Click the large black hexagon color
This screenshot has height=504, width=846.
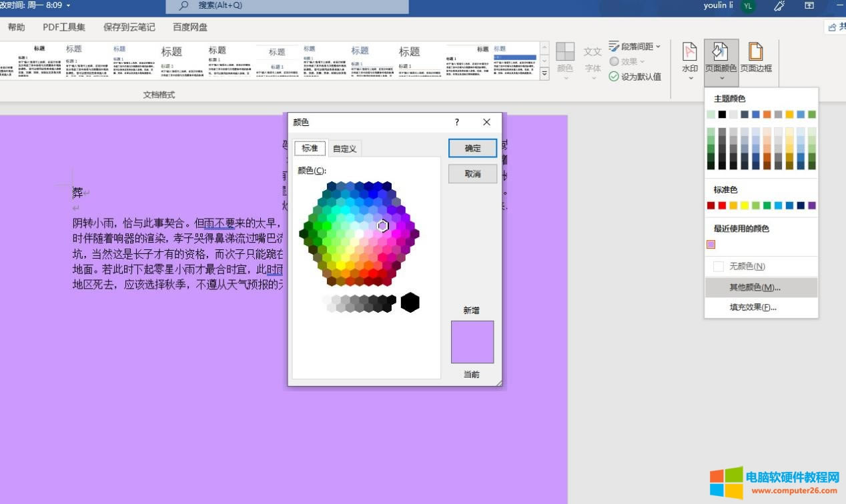410,303
